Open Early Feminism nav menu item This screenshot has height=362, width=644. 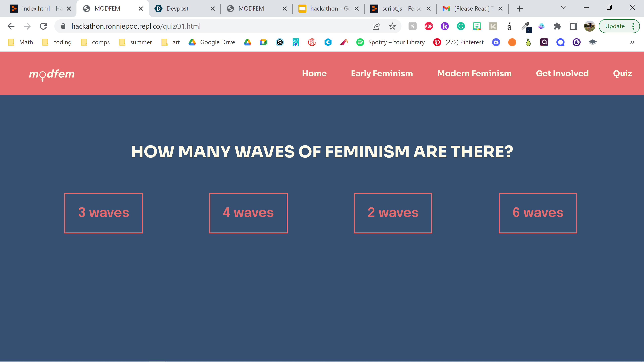tap(382, 73)
